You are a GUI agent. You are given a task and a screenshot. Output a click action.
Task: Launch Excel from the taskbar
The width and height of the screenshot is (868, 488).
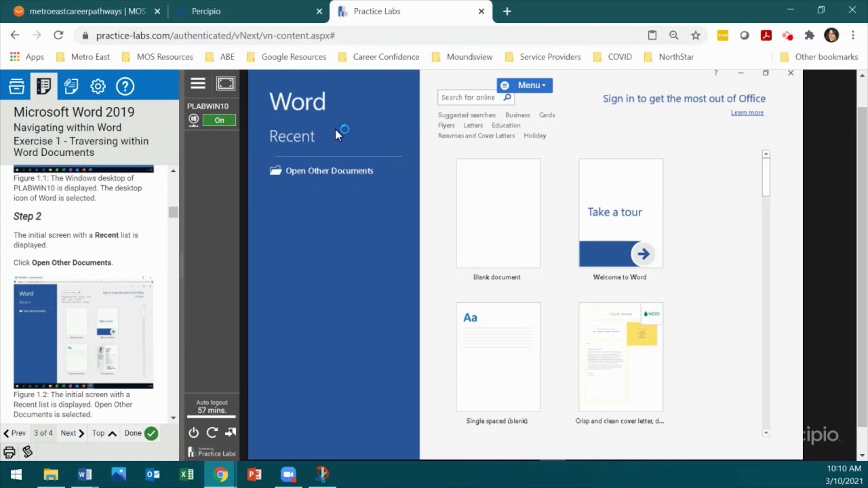point(186,474)
